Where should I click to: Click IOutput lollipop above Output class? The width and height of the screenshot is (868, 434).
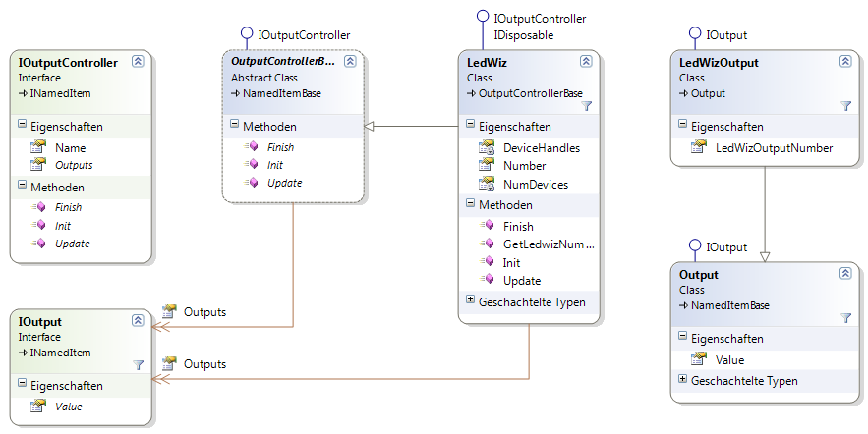pyautogui.click(x=695, y=245)
